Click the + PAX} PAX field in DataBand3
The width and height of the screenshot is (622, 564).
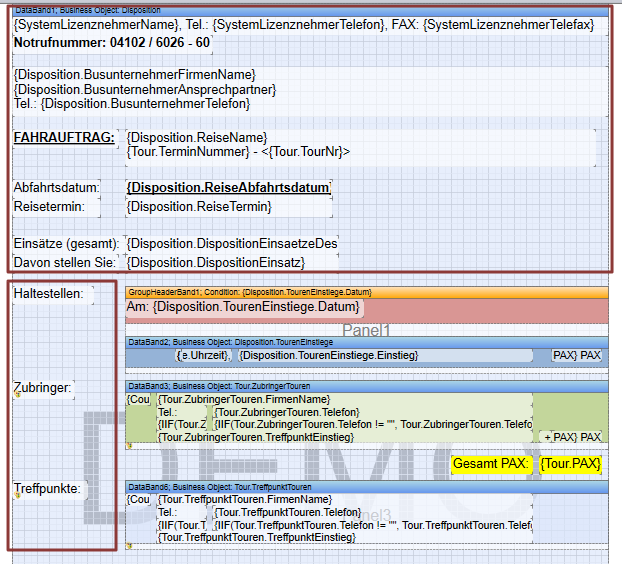point(571,437)
